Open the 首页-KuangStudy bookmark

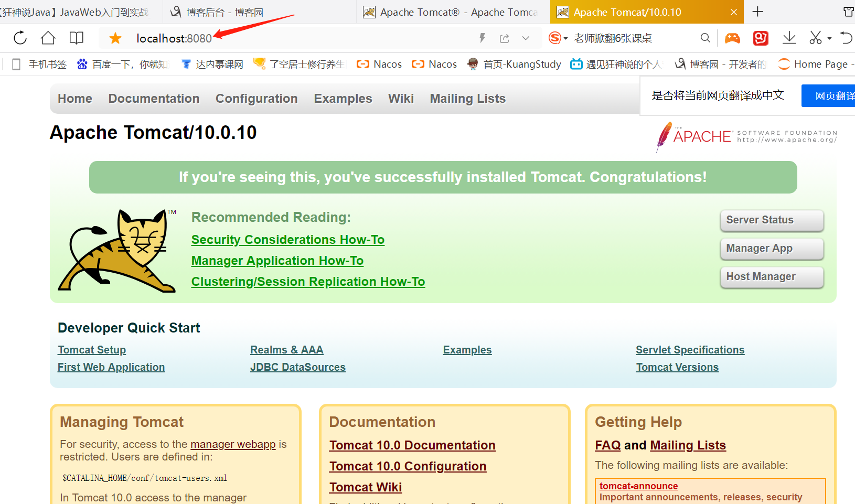(x=514, y=64)
